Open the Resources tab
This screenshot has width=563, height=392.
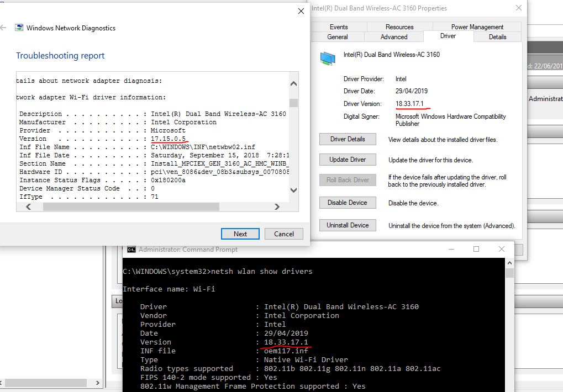click(x=399, y=27)
